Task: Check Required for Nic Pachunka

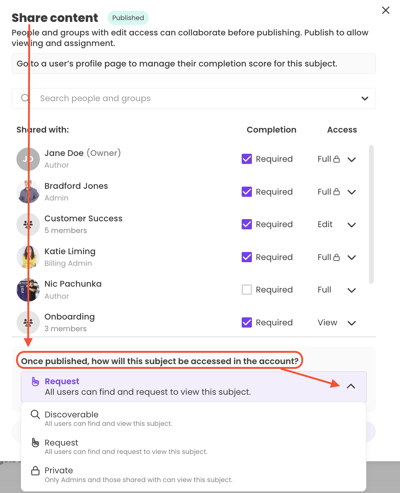Action: click(x=247, y=290)
